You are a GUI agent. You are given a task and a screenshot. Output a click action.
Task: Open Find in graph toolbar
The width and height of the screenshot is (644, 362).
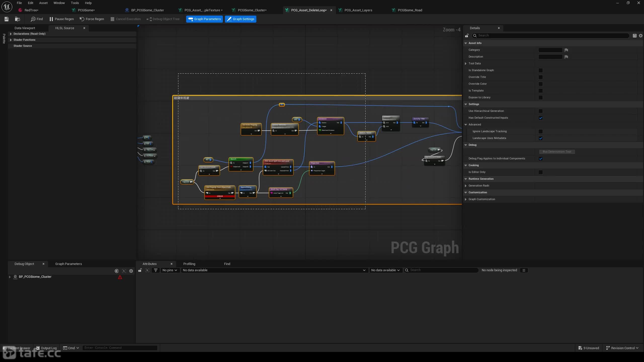coord(37,19)
